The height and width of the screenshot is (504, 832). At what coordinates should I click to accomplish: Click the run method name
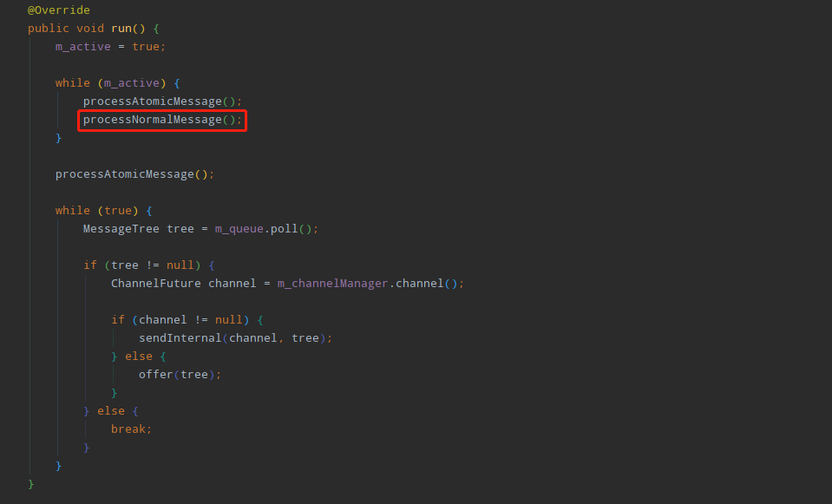click(121, 29)
